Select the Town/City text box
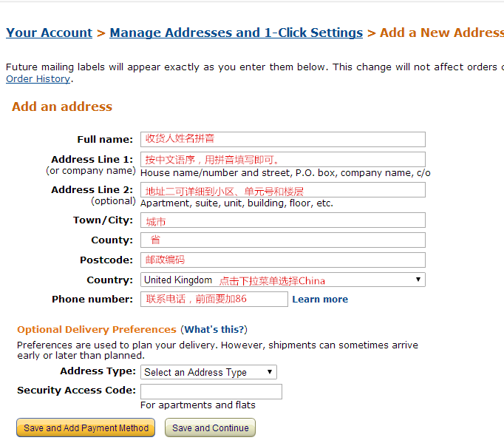 click(x=282, y=220)
